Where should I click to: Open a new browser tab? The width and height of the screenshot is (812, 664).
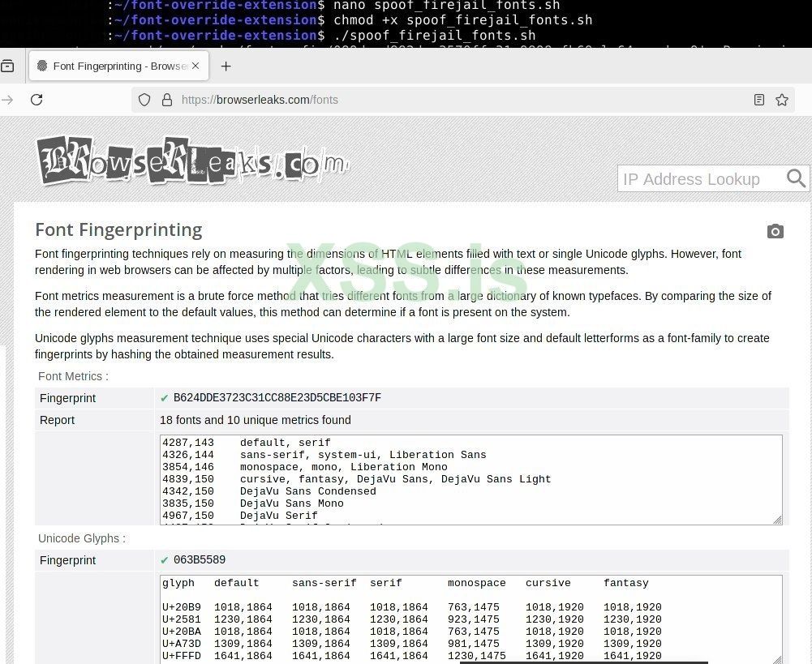[x=226, y=66]
